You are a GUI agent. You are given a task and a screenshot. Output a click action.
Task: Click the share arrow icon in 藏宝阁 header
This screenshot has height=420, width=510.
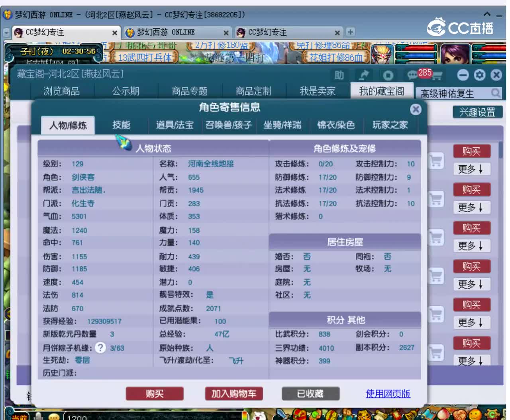(363, 75)
